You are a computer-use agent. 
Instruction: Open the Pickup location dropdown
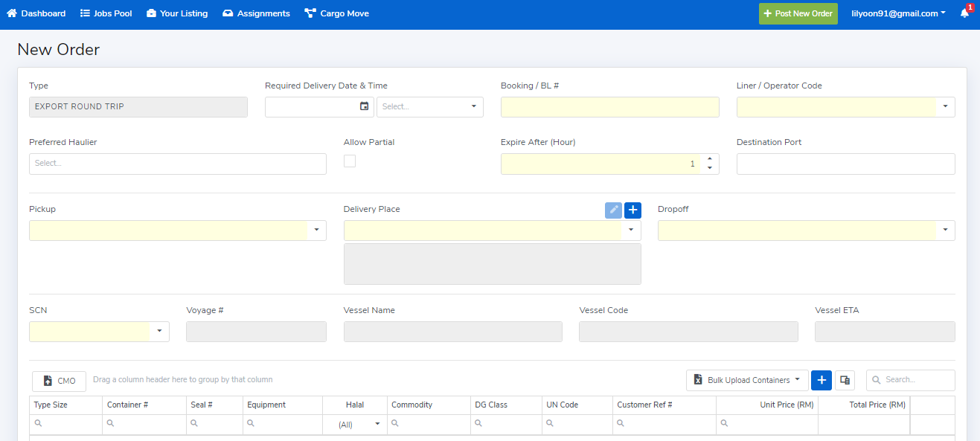click(x=316, y=231)
